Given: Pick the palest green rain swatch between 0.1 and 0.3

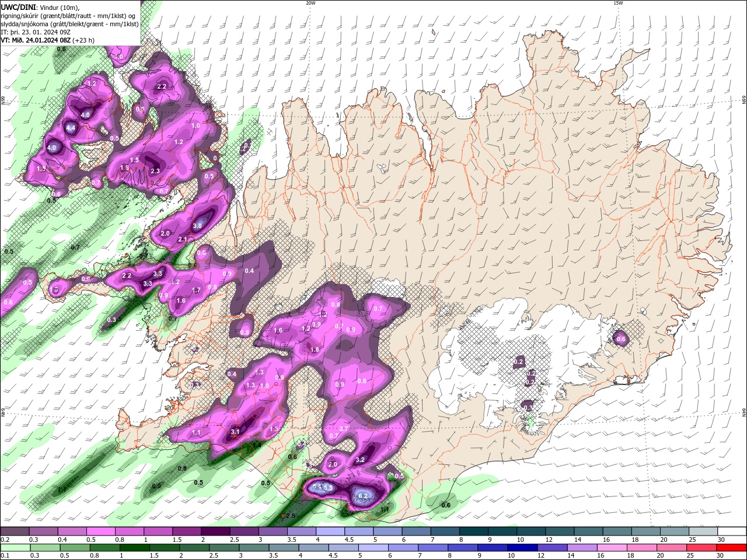Looking at the screenshot, I should pos(15,548).
